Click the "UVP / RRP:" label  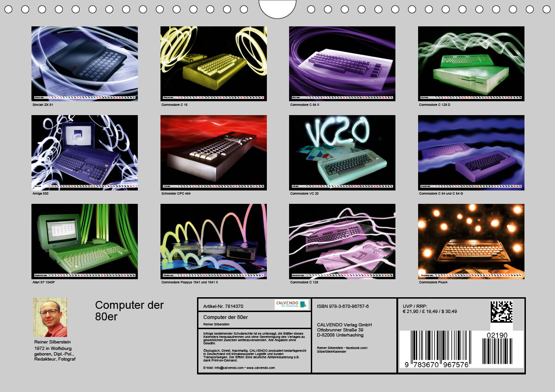click(415, 306)
